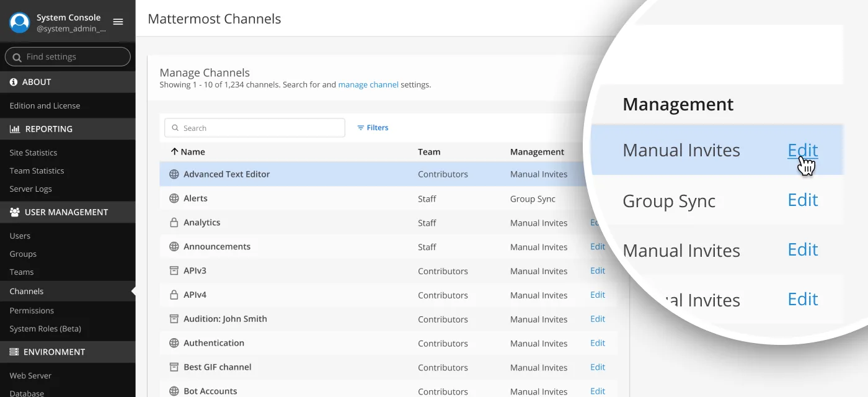Follow the manage channel link

click(368, 84)
